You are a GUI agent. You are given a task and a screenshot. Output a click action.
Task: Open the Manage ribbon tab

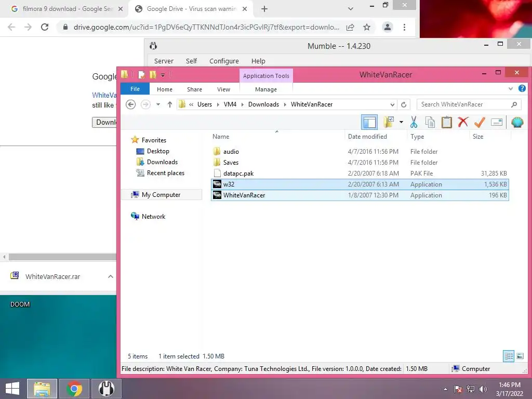pyautogui.click(x=266, y=89)
